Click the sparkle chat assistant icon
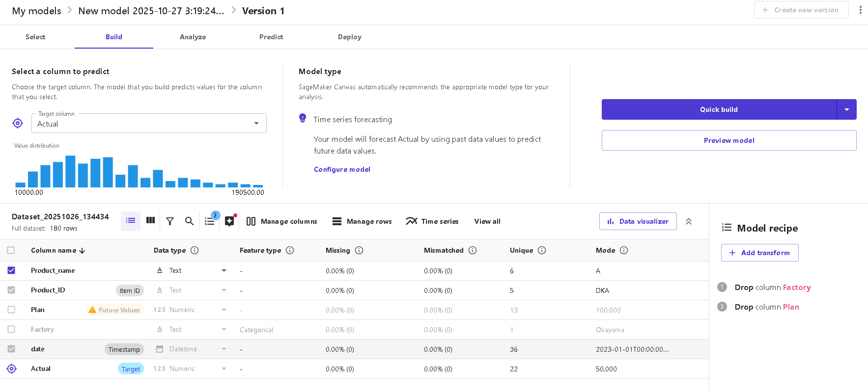 point(229,221)
